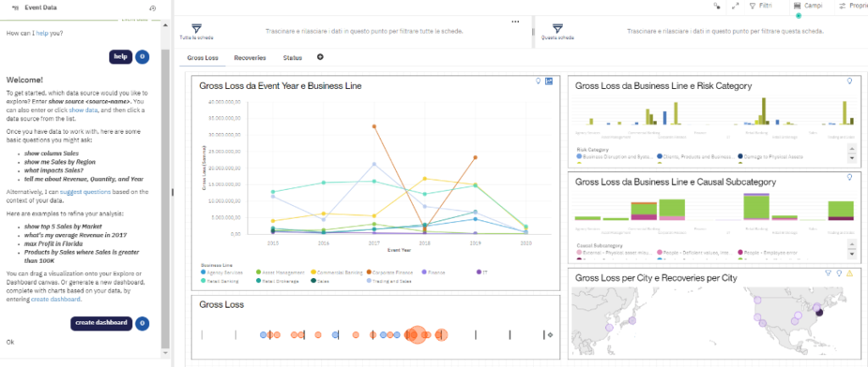Viewport: 868px width, 367px height.
Task: Toggle Retail Banking legend item
Action: click(220, 281)
